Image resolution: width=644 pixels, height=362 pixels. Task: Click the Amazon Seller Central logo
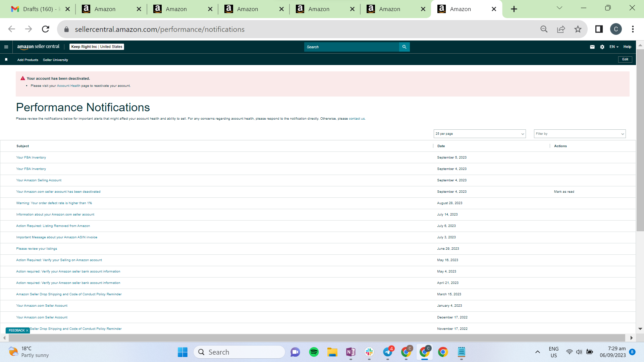tap(38, 47)
